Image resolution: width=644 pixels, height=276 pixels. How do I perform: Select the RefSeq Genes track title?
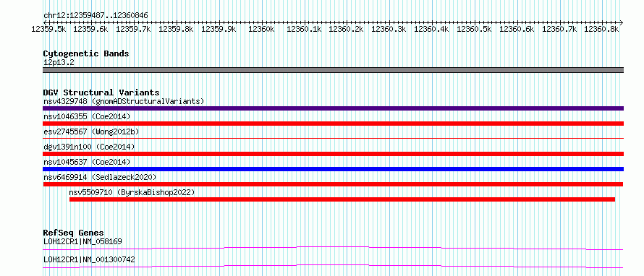click(x=73, y=233)
